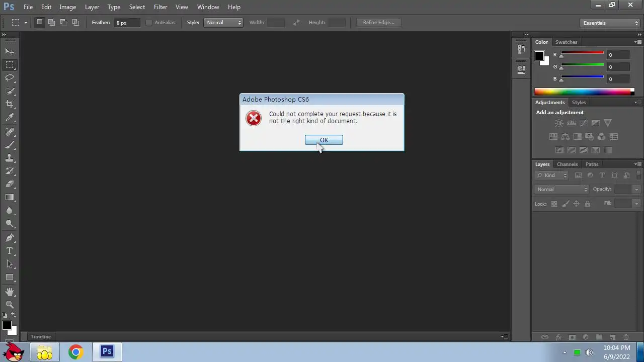Select the History Brush tool

coord(10,171)
